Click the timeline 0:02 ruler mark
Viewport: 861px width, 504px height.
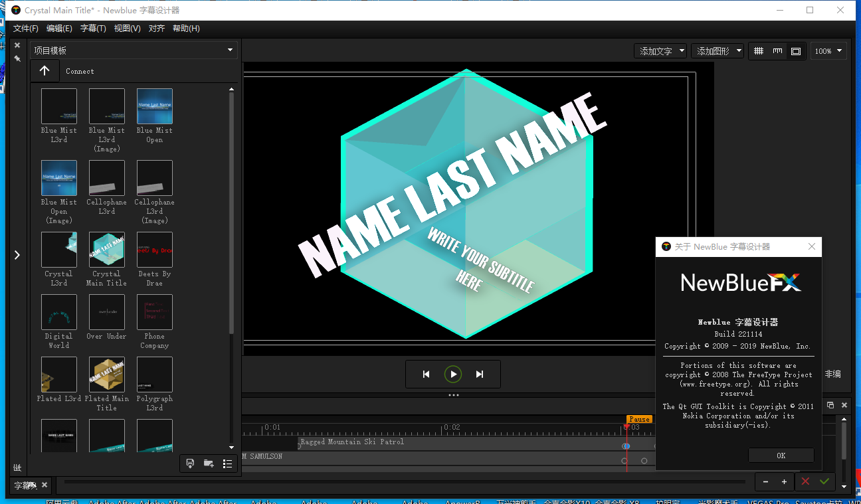pyautogui.click(x=452, y=427)
